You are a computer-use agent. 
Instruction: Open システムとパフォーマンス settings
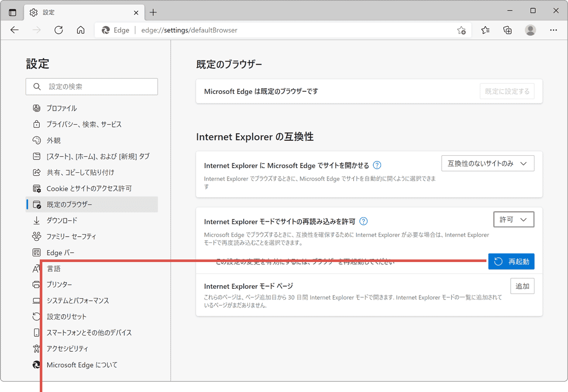point(91,300)
